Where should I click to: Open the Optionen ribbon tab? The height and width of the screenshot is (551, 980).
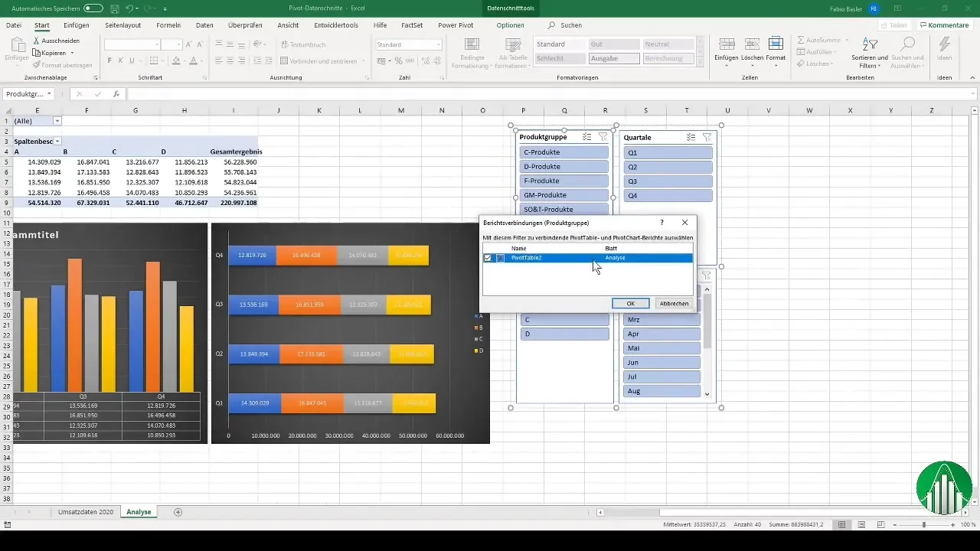coord(510,25)
